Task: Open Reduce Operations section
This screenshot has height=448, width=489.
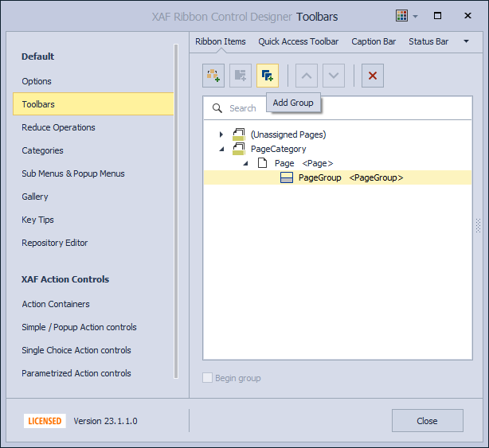Action: (58, 127)
